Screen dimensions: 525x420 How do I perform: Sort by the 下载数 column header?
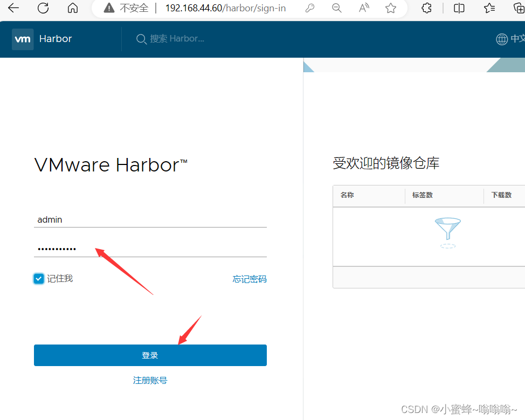[502, 195]
